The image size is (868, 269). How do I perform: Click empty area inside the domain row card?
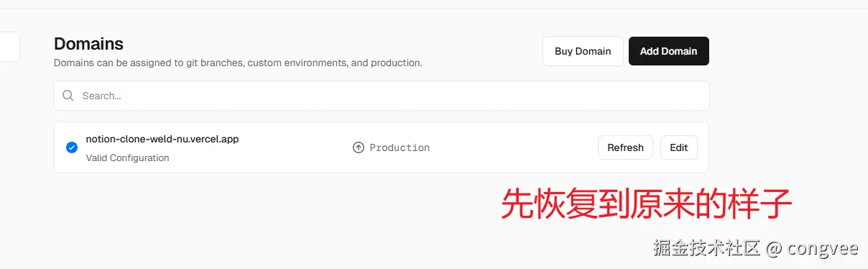click(x=514, y=147)
